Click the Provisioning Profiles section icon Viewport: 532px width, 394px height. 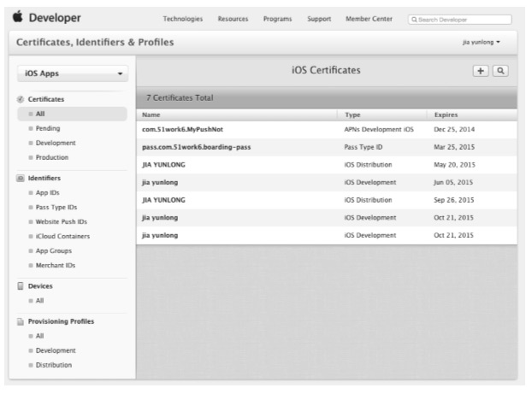point(21,321)
